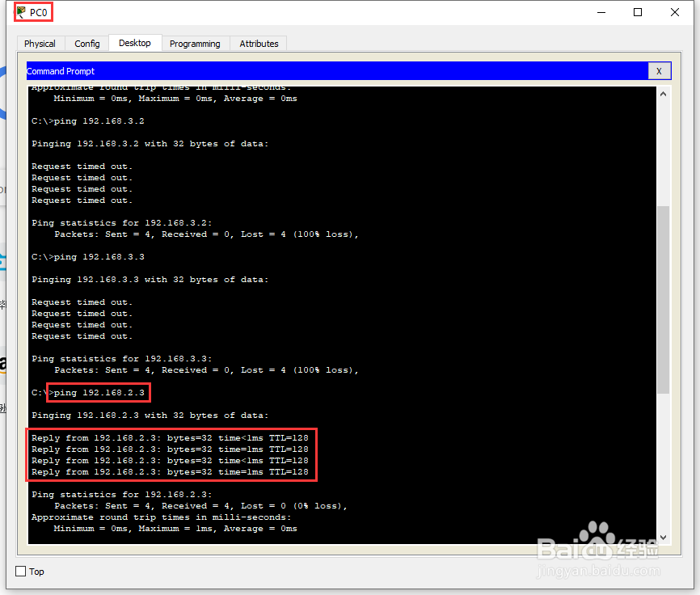Minimize the PC0 window
700x595 pixels.
point(601,12)
